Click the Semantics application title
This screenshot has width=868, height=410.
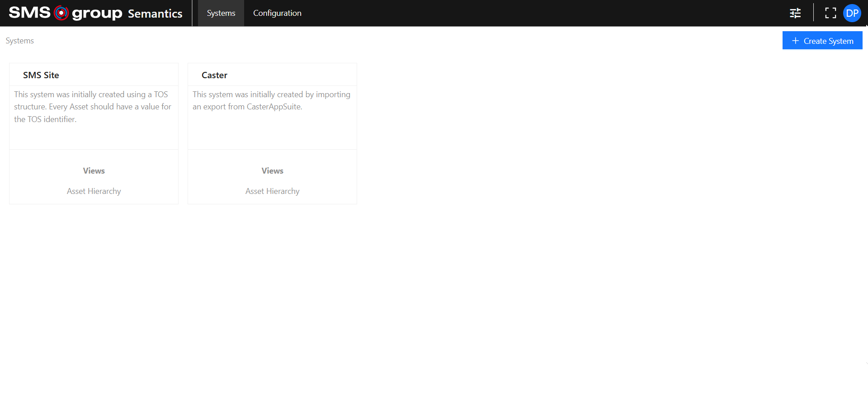click(155, 14)
